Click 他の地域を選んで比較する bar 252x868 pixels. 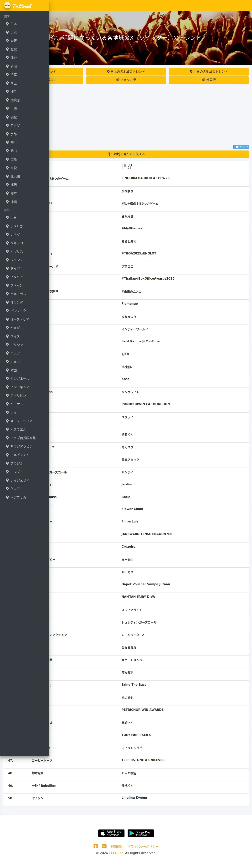click(126, 154)
